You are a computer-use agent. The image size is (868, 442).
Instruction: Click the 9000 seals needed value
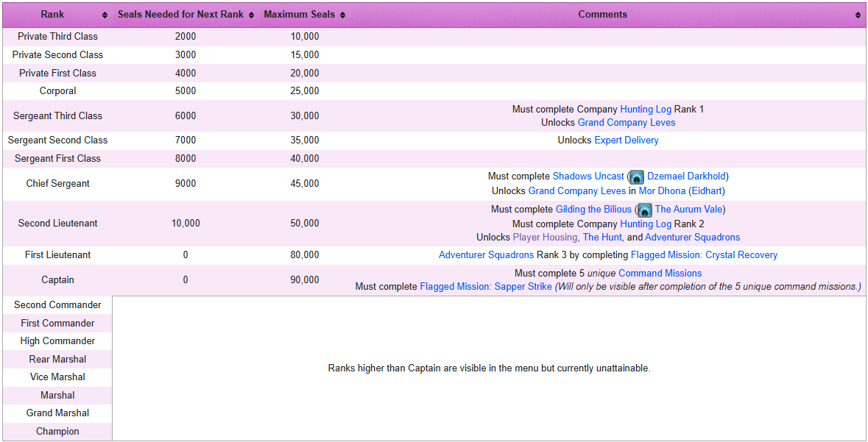pyautogui.click(x=186, y=184)
